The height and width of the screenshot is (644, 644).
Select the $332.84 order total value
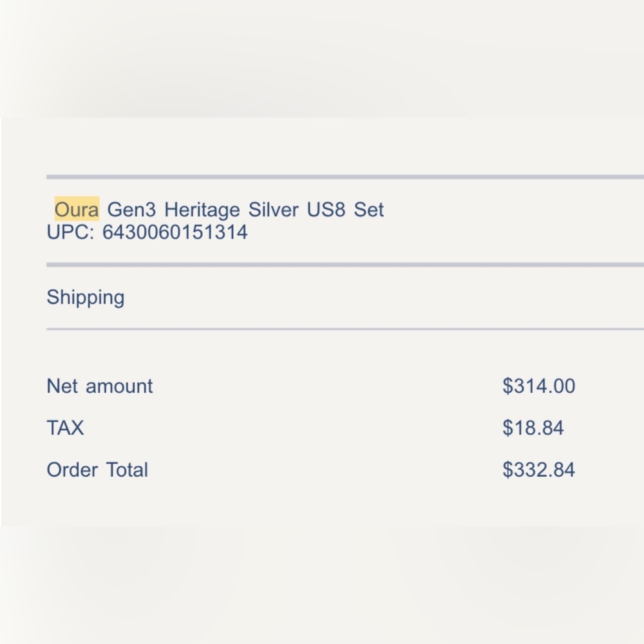tap(539, 469)
